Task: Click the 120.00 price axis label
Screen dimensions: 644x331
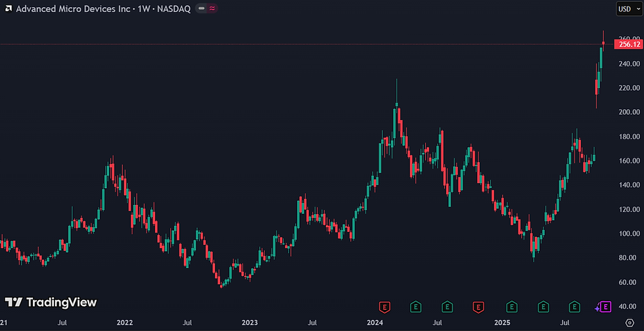Action: tap(628, 210)
